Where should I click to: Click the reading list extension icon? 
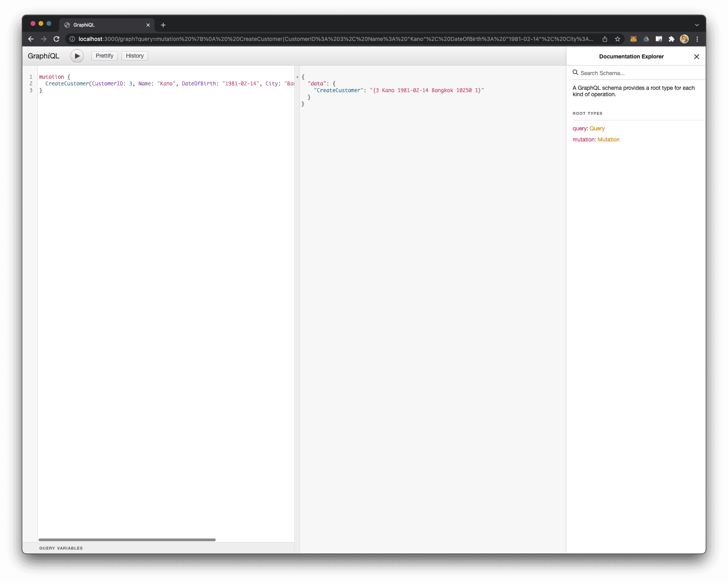[659, 39]
